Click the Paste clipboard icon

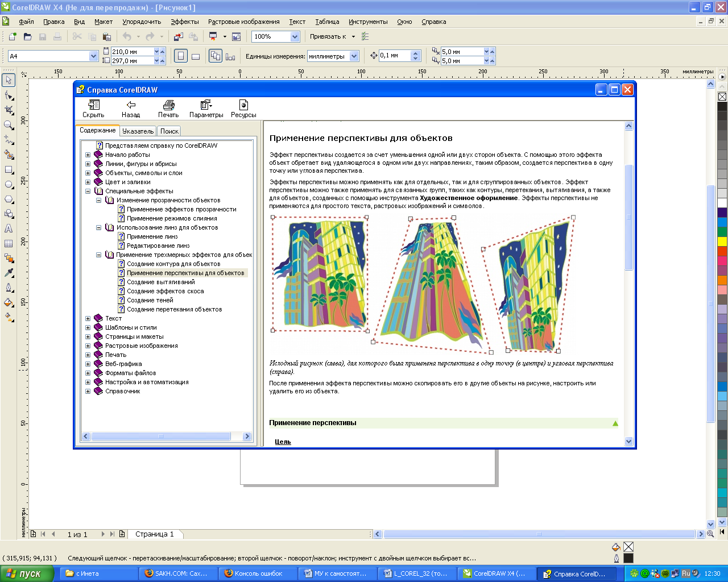(x=106, y=36)
